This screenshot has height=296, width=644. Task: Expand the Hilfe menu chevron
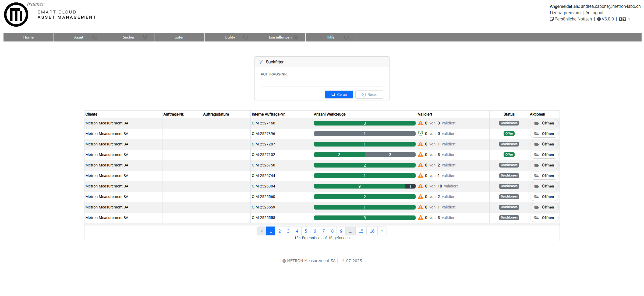tap(346, 37)
